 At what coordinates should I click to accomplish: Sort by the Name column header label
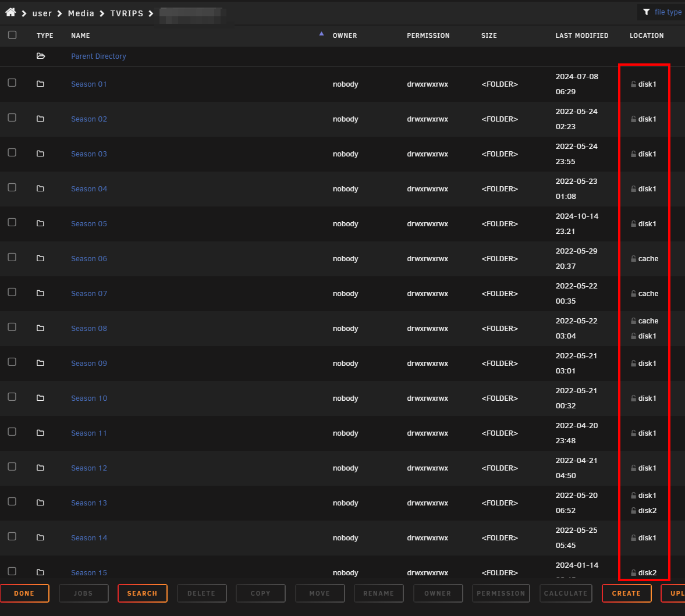80,36
